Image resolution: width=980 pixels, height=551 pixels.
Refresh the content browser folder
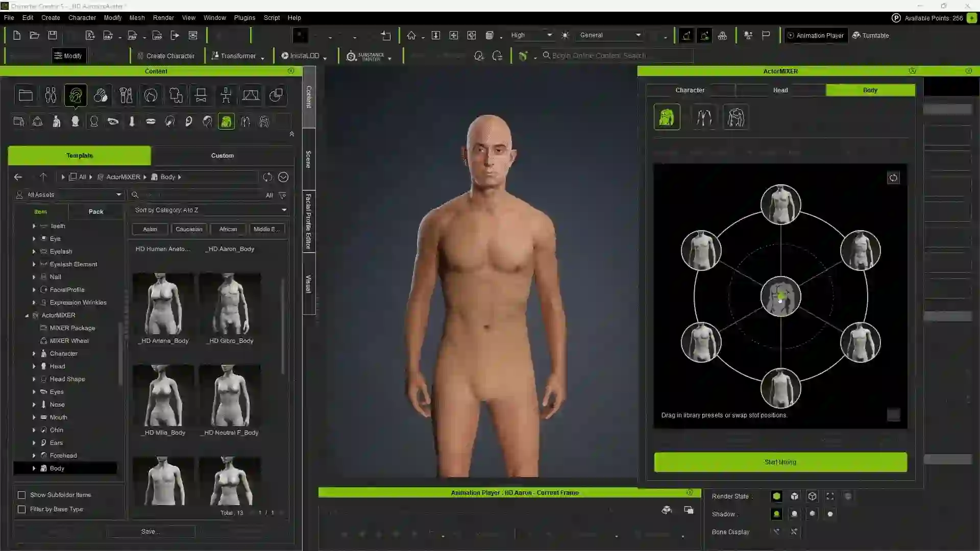tap(267, 177)
